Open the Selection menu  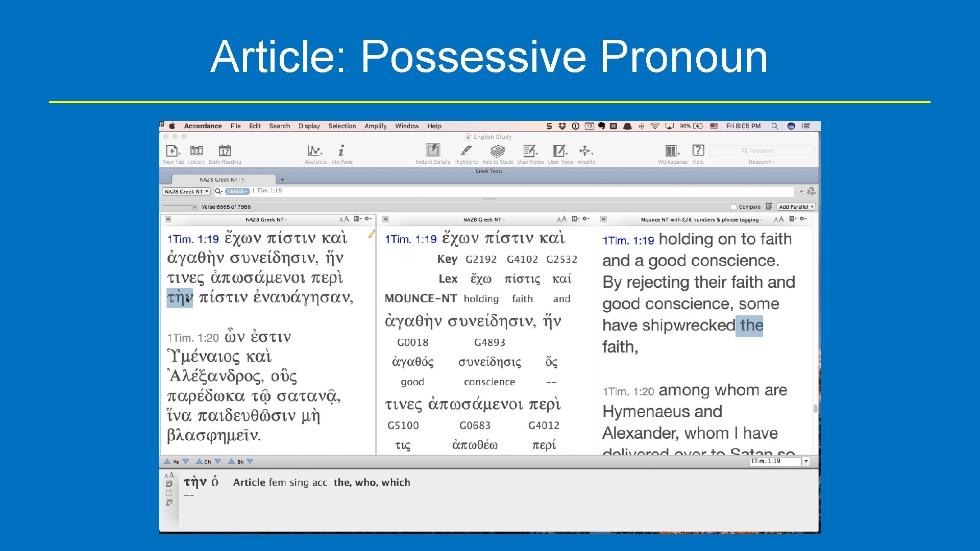341,126
